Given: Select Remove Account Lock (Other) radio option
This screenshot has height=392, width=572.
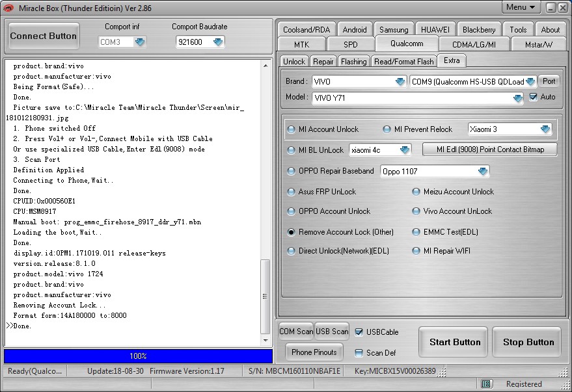Looking at the screenshot, I should 291,232.
